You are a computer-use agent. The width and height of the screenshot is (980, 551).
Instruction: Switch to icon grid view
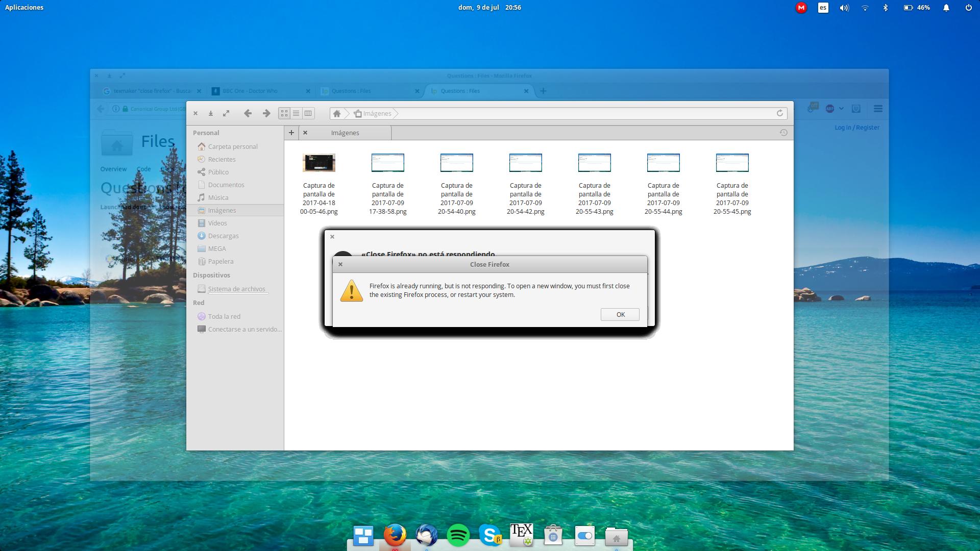click(284, 113)
